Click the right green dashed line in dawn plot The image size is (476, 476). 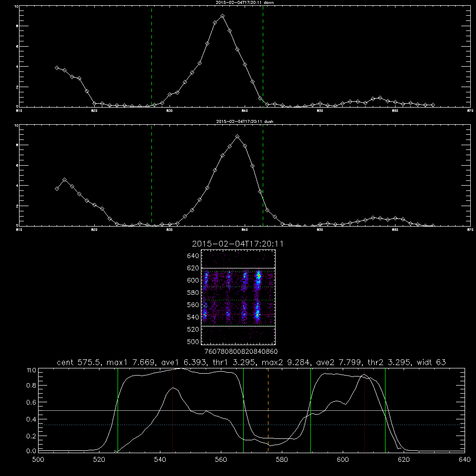pyautogui.click(x=263, y=56)
